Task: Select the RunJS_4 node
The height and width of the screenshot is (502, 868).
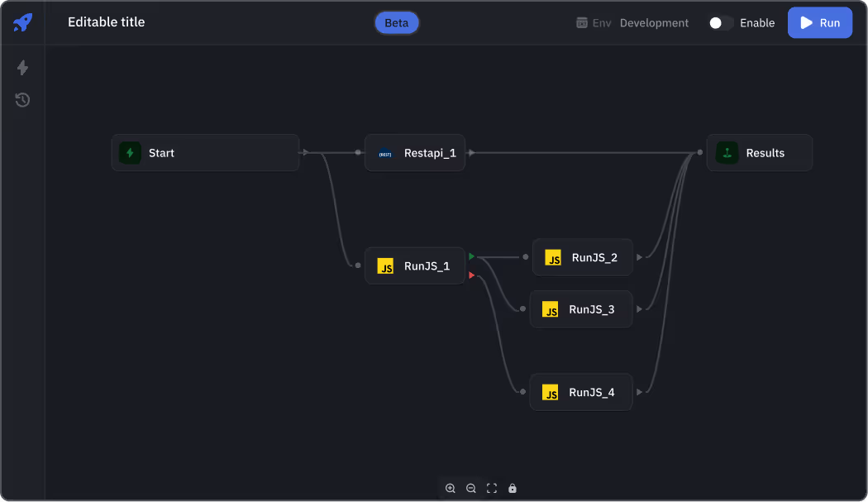Action: coord(580,392)
